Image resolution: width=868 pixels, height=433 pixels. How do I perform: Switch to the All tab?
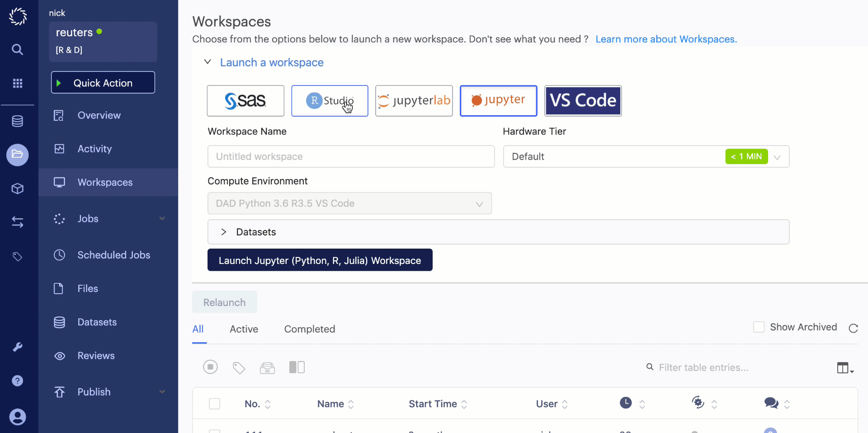click(x=198, y=329)
